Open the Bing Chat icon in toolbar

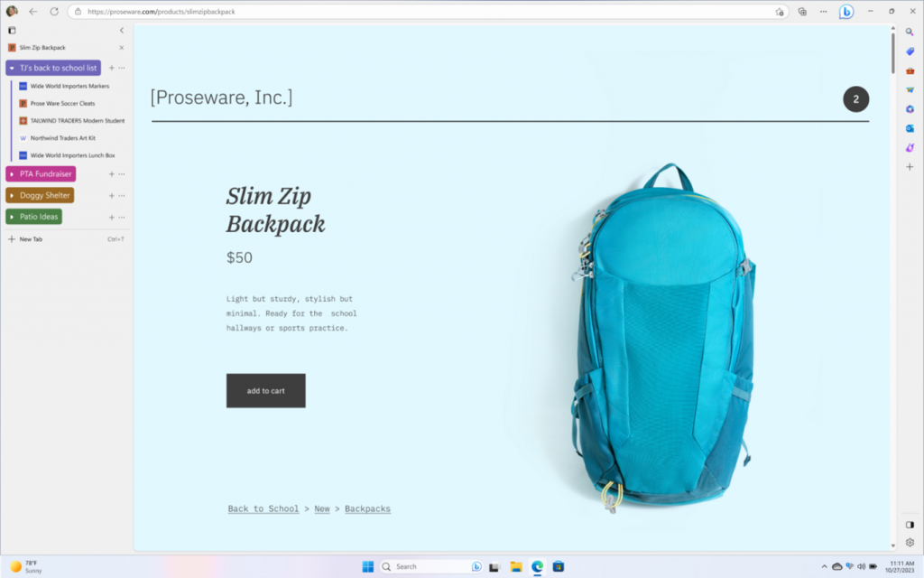(x=846, y=11)
